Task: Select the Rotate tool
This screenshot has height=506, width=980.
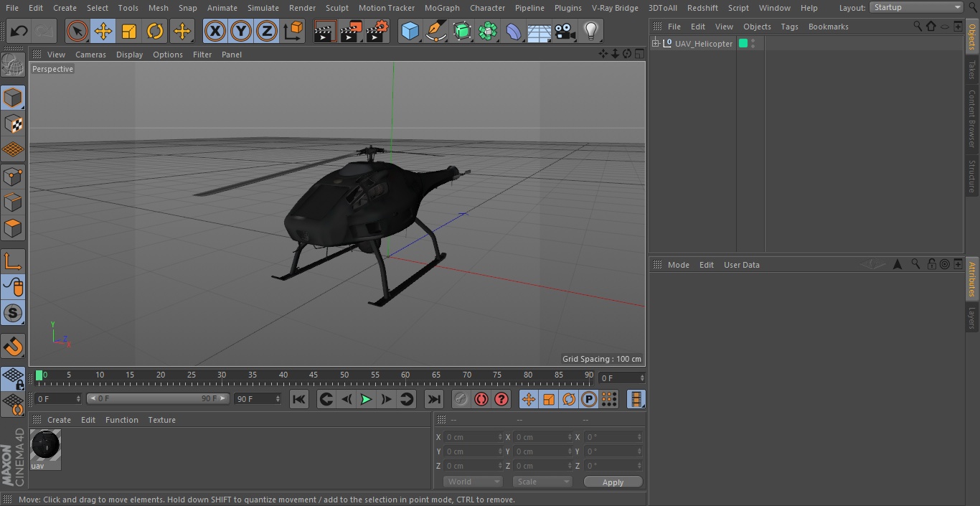Action: click(x=155, y=31)
